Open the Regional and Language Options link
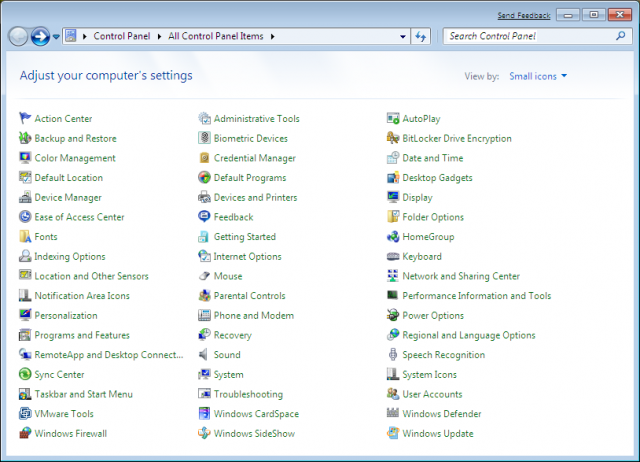Screen dimensions: 640x462 coord(469,335)
